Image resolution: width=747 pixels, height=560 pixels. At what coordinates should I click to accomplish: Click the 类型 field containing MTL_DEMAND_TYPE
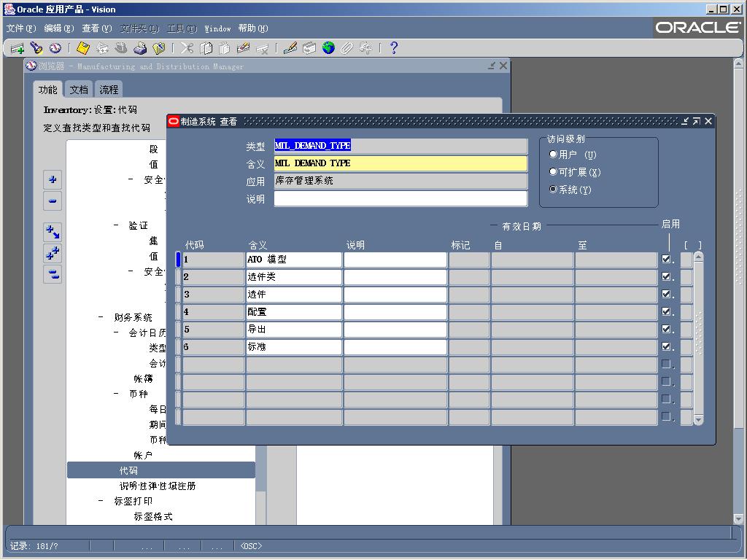pos(400,146)
